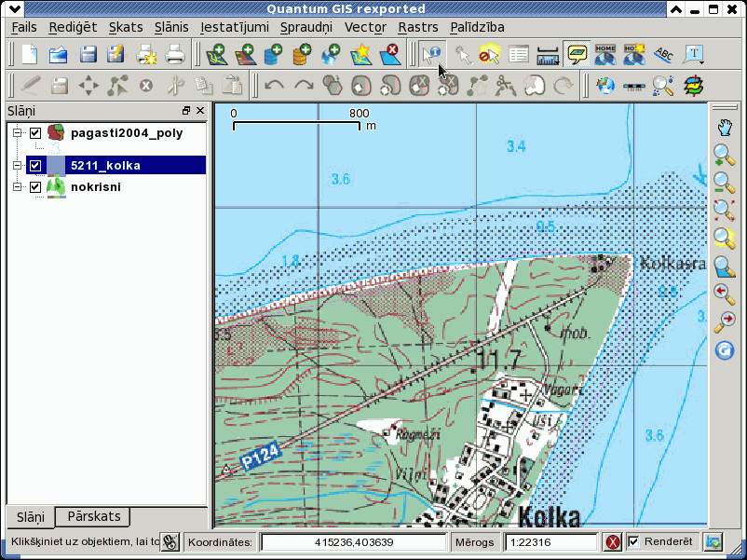Image resolution: width=747 pixels, height=560 pixels.
Task: Zoom to selection
Action: click(x=724, y=239)
